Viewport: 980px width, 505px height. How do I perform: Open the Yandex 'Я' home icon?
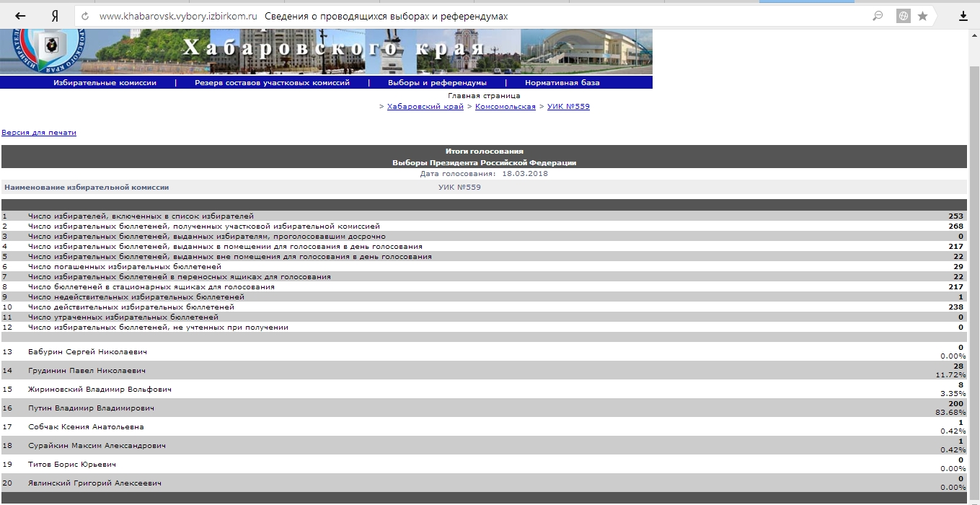click(x=55, y=16)
